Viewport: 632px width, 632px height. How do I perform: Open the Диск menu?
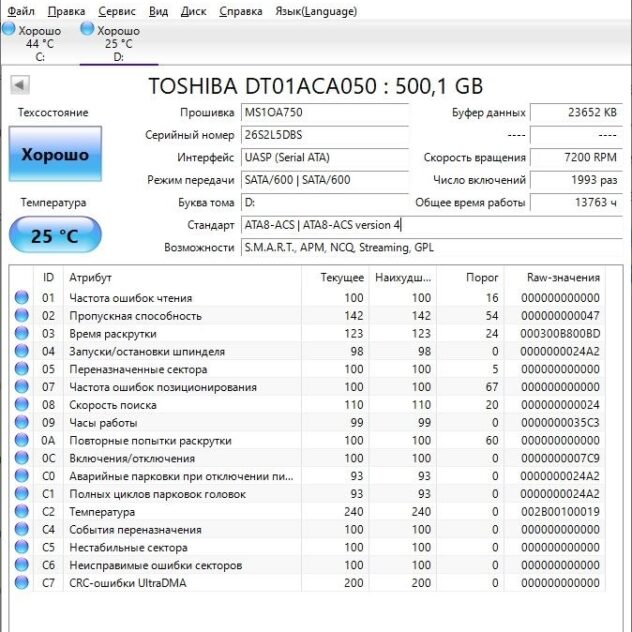(x=193, y=11)
